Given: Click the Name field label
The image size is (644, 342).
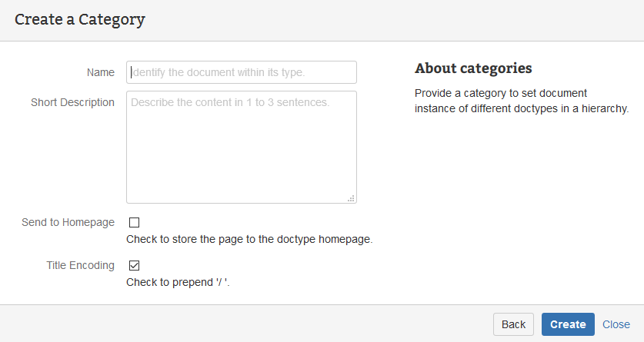Looking at the screenshot, I should 101,72.
